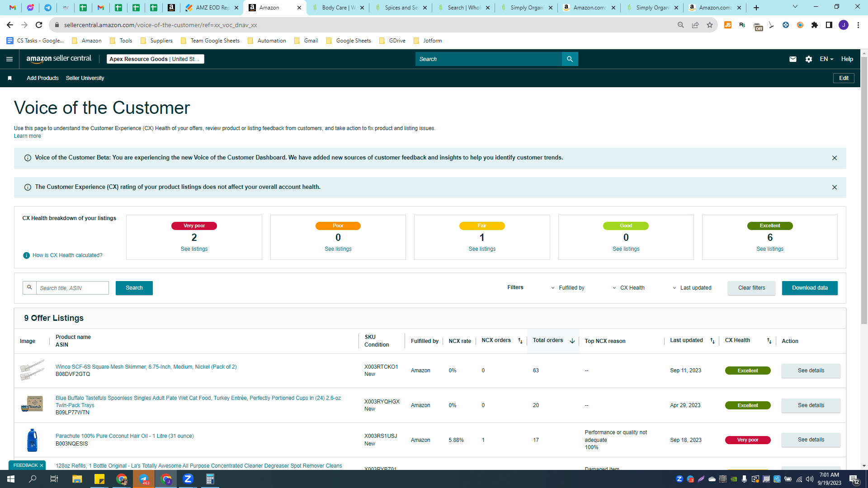Switch to the AMZ EOD Rep browser tab
Image resolution: width=868 pixels, height=488 pixels.
coord(212,8)
